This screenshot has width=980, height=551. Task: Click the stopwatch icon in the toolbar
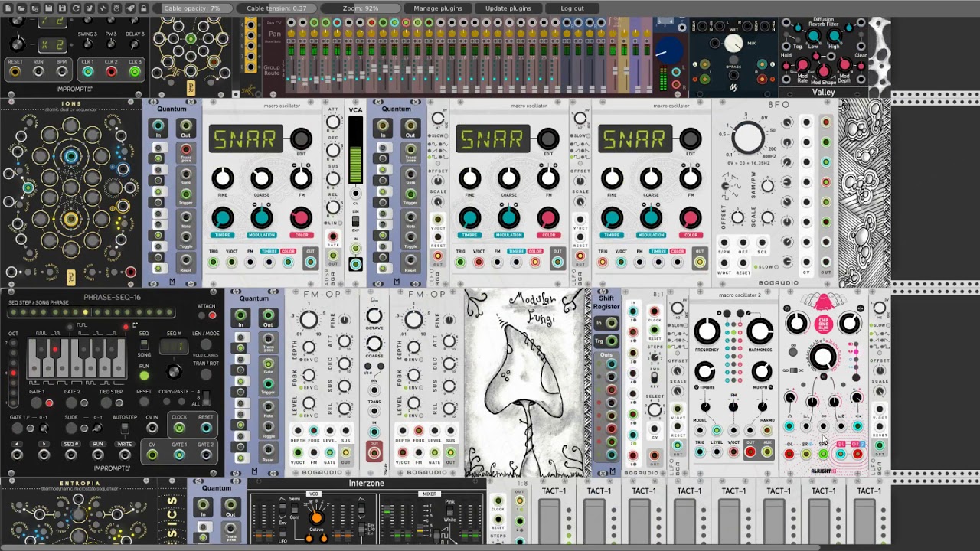[x=116, y=8]
